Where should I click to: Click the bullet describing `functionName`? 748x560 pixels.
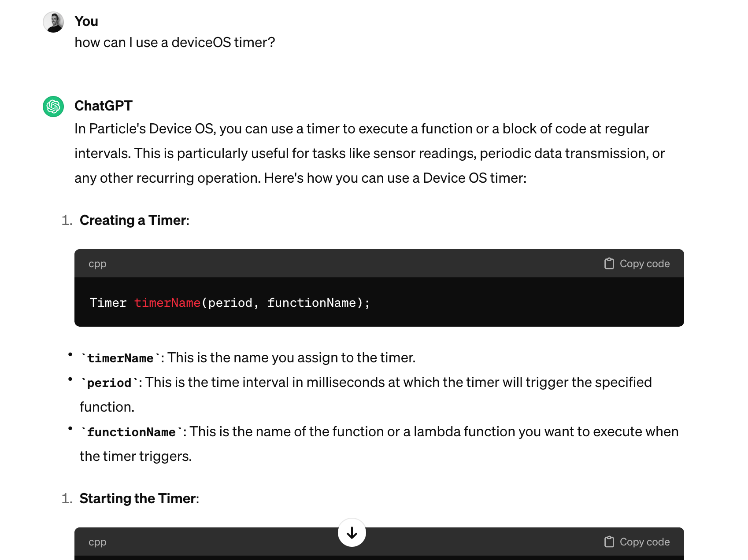379,444
